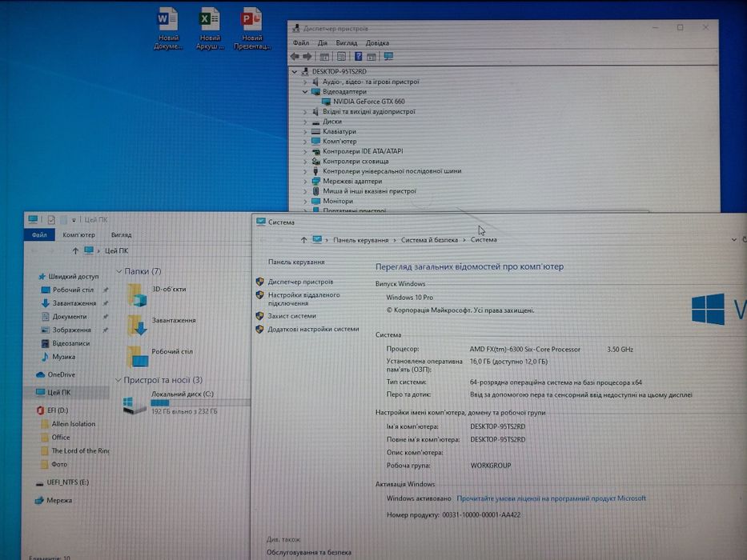Select Документи in Explorer sidebar
Screen dimensions: 747x560
[x=69, y=316]
